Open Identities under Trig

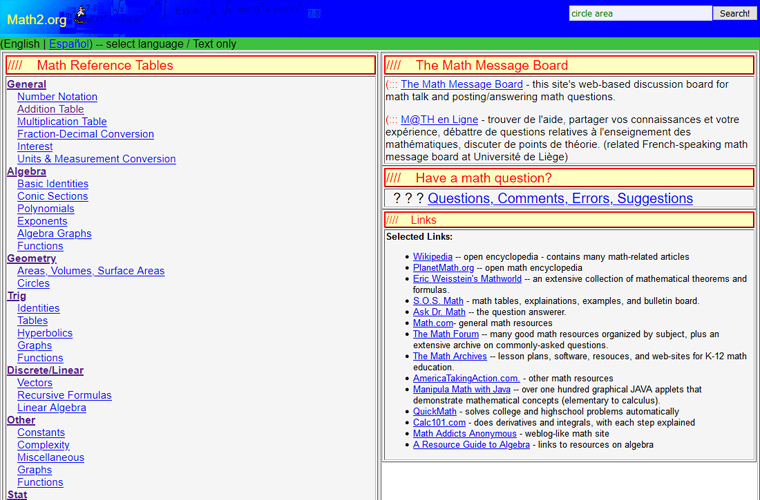click(38, 308)
